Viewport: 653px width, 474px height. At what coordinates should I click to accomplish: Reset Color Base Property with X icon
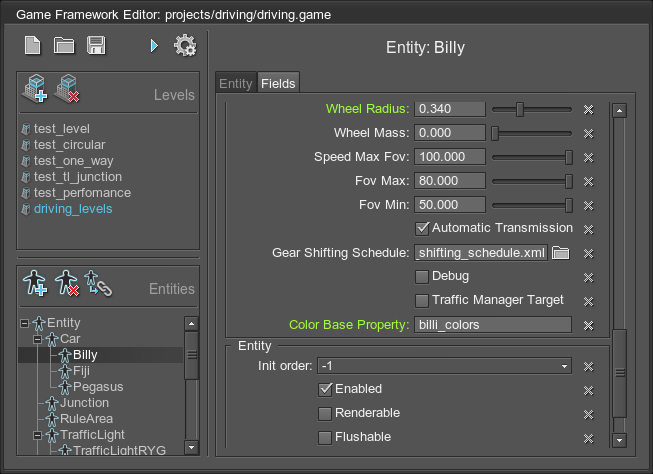(588, 325)
